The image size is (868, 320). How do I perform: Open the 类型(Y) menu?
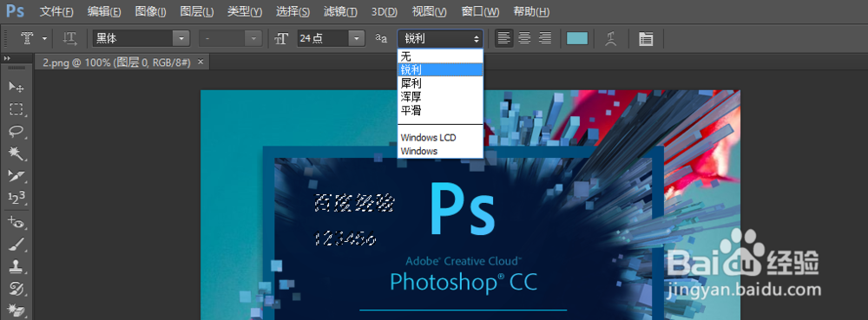(245, 11)
